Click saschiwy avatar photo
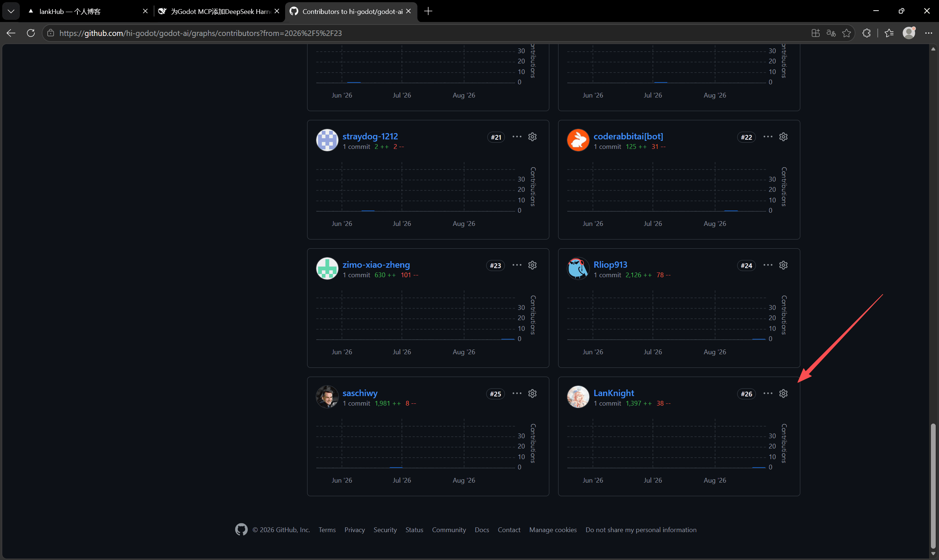This screenshot has width=939, height=560. pyautogui.click(x=327, y=396)
